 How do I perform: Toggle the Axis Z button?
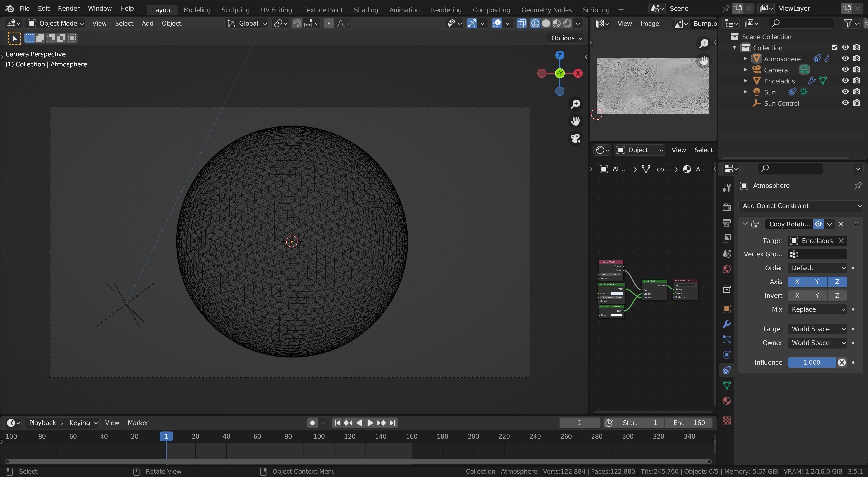tap(837, 282)
